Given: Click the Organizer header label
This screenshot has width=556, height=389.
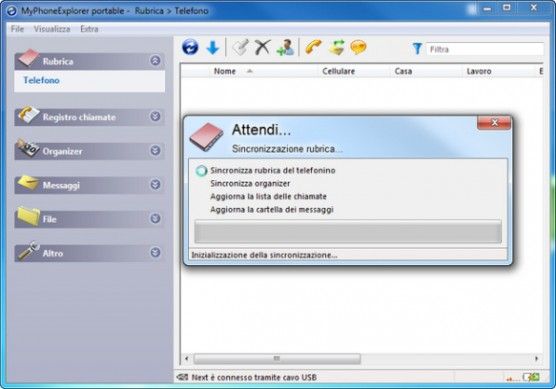Looking at the screenshot, I should click(x=62, y=151).
